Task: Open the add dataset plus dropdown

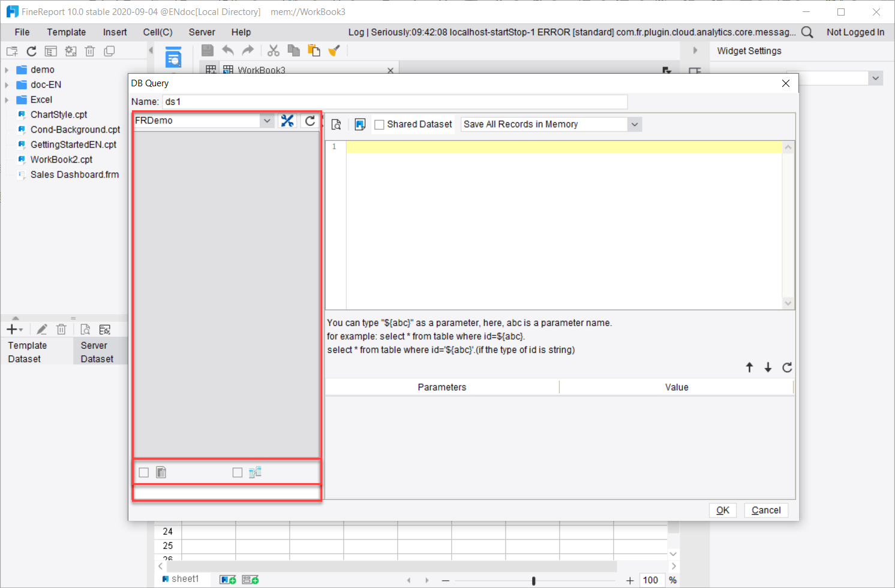Action: (14, 329)
